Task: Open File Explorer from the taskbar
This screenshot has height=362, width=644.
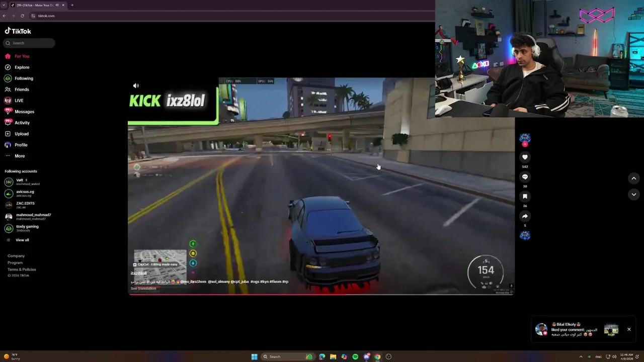Action: (333, 357)
